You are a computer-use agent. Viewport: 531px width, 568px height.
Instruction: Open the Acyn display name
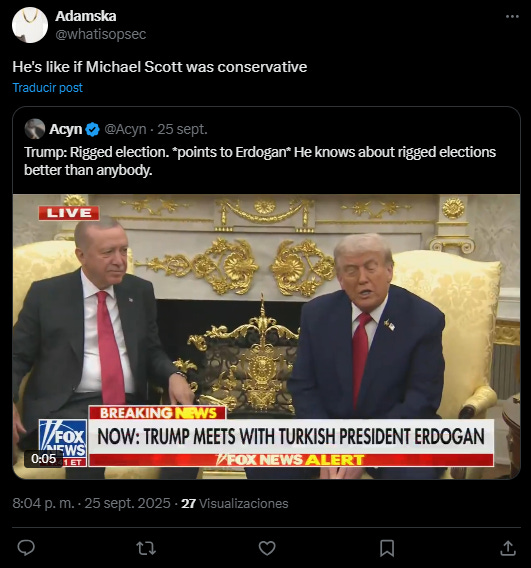(x=66, y=129)
